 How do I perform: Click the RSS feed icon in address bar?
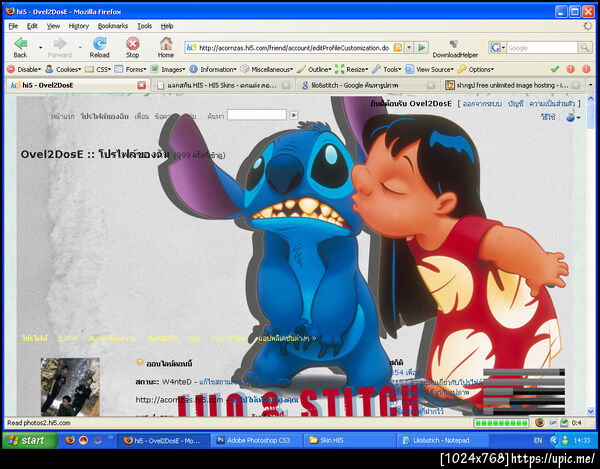pos(398,48)
